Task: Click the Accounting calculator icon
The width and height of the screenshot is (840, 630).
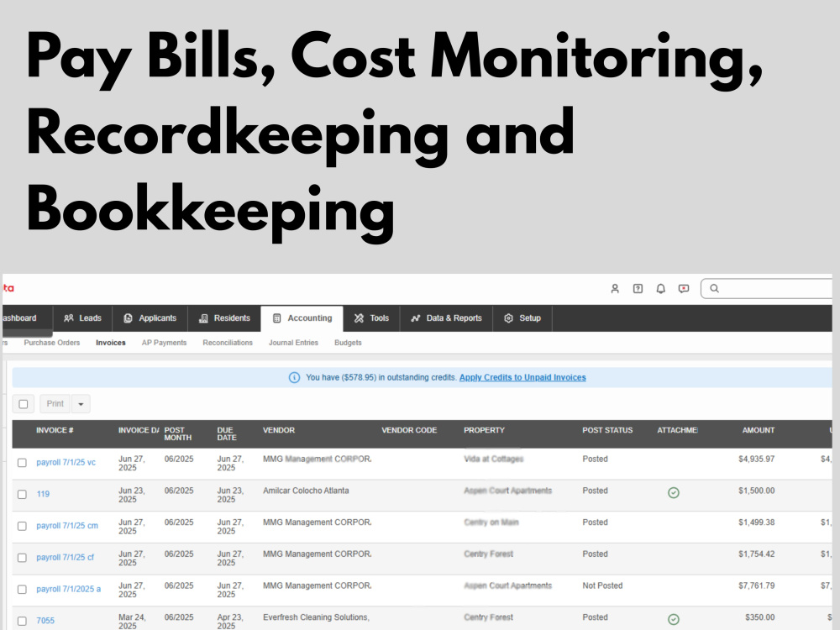Action: tap(276, 318)
